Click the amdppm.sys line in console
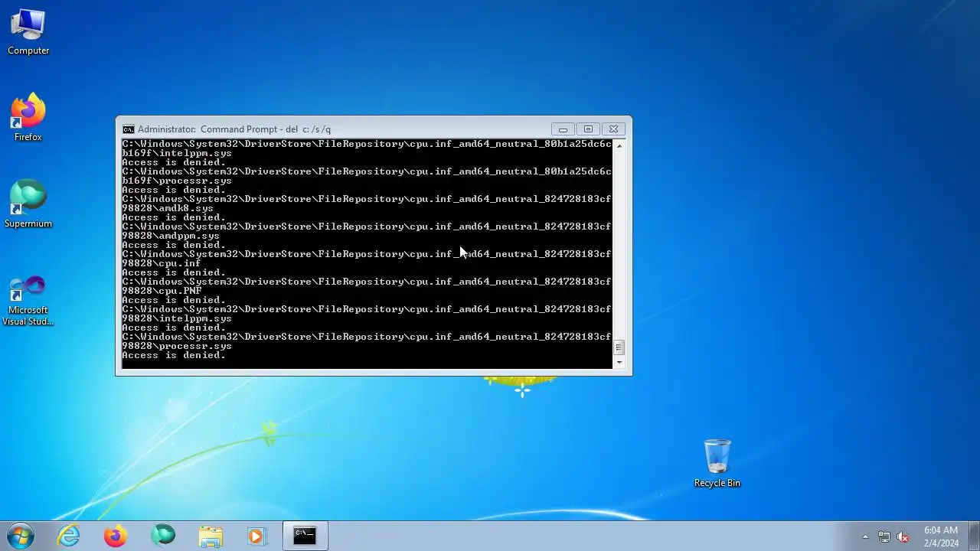 coord(171,236)
